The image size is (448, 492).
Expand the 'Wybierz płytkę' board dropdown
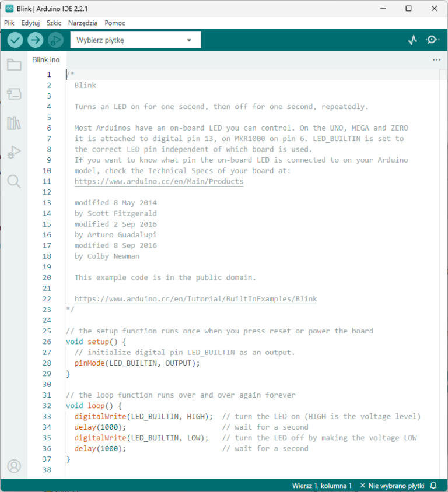pos(135,40)
